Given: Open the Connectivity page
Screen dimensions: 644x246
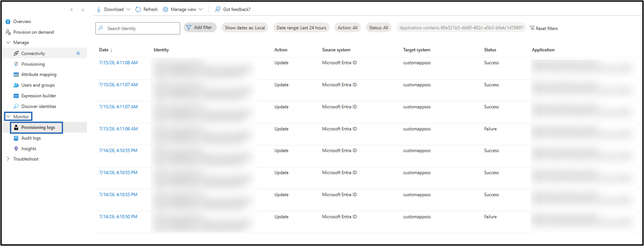Looking at the screenshot, I should point(33,53).
